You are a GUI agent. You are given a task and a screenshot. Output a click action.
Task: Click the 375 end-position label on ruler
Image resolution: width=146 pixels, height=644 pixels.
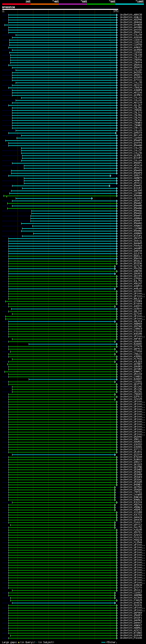[x=115, y=11]
